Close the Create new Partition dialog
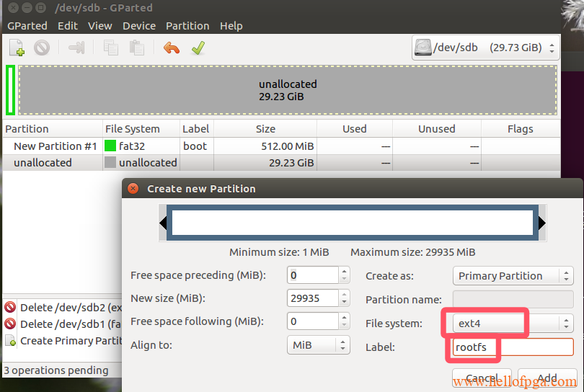 pyautogui.click(x=133, y=188)
